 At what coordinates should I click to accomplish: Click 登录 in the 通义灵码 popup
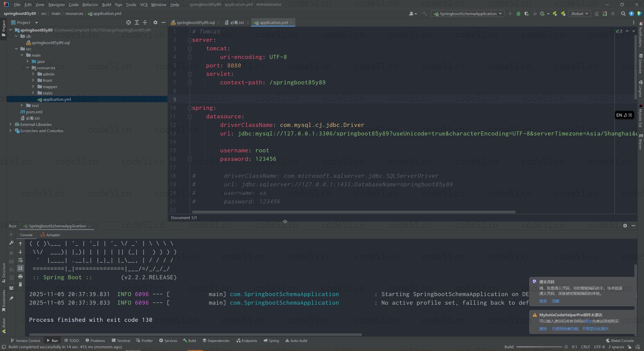(543, 301)
